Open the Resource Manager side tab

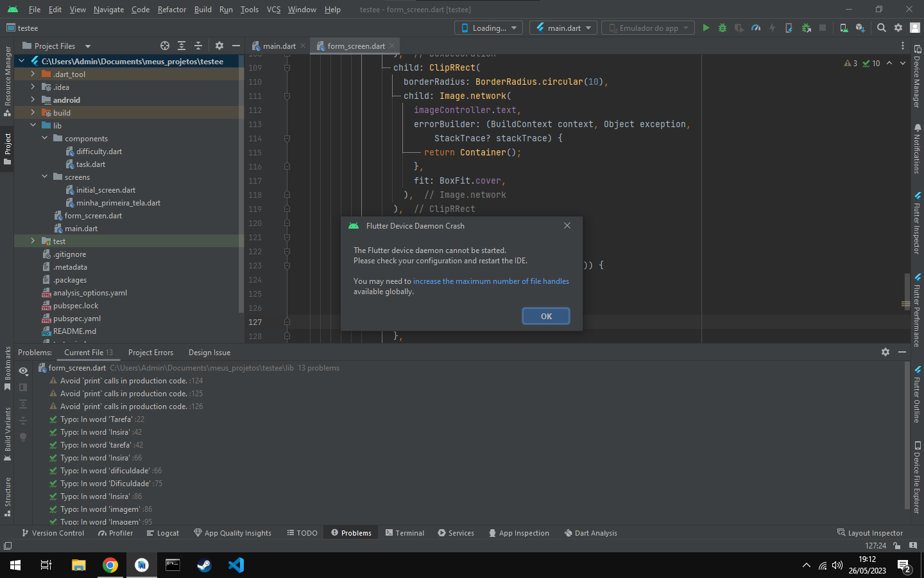8,81
